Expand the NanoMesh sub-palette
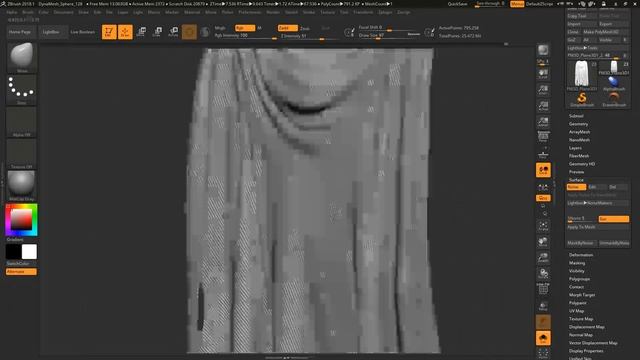The width and height of the screenshot is (640, 360). pos(580,140)
